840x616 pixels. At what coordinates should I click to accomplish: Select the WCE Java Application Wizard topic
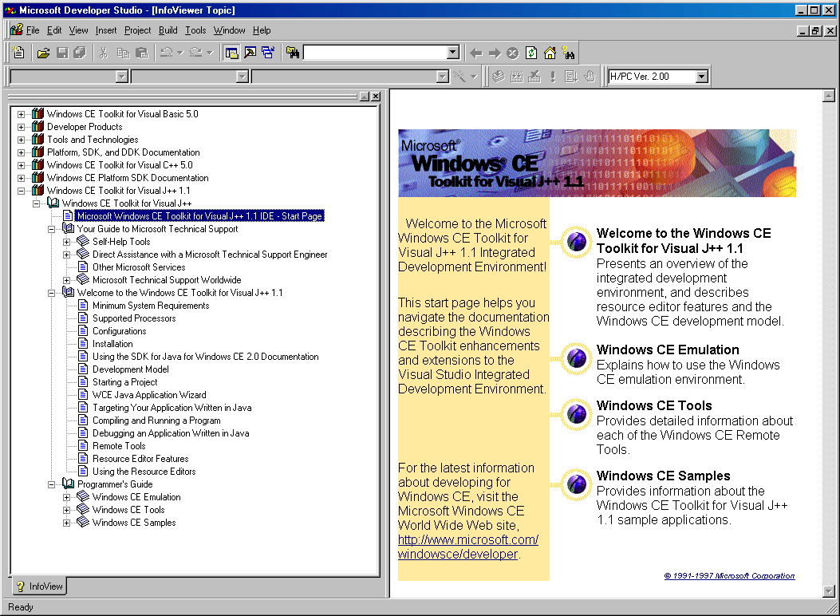click(x=149, y=395)
